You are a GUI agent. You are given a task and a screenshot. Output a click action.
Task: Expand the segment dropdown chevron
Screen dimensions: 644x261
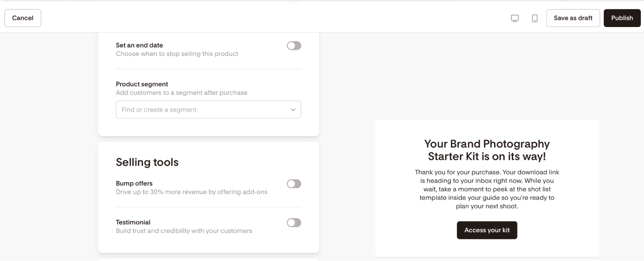(x=293, y=110)
